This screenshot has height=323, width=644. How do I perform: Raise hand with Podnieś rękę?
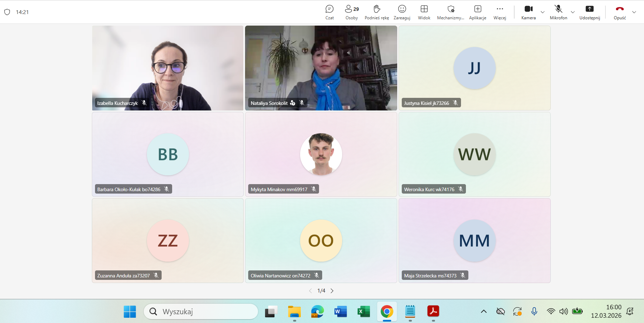coord(377,12)
